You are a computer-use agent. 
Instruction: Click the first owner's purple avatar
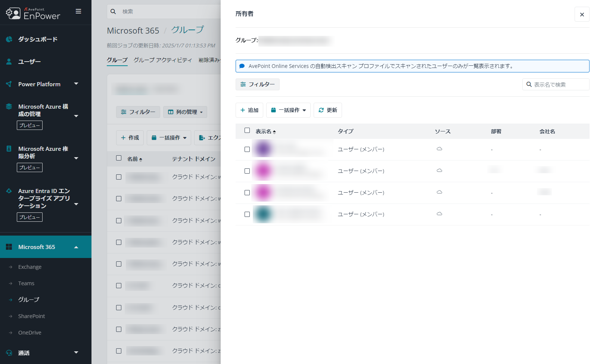click(x=263, y=149)
